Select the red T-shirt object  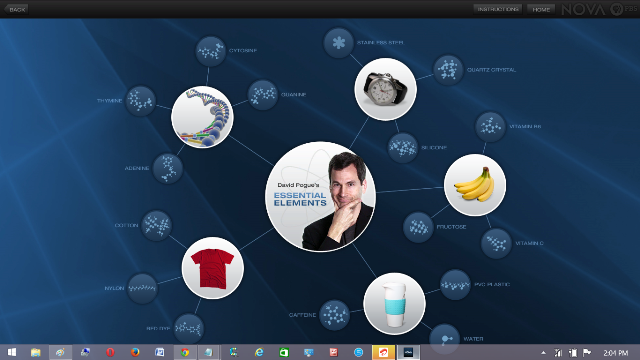pyautogui.click(x=213, y=268)
